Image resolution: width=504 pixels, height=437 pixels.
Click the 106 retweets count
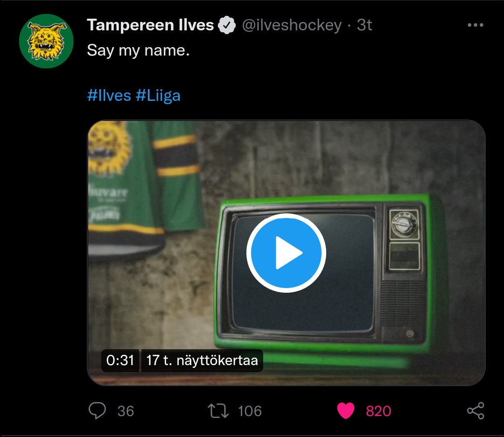(x=250, y=411)
